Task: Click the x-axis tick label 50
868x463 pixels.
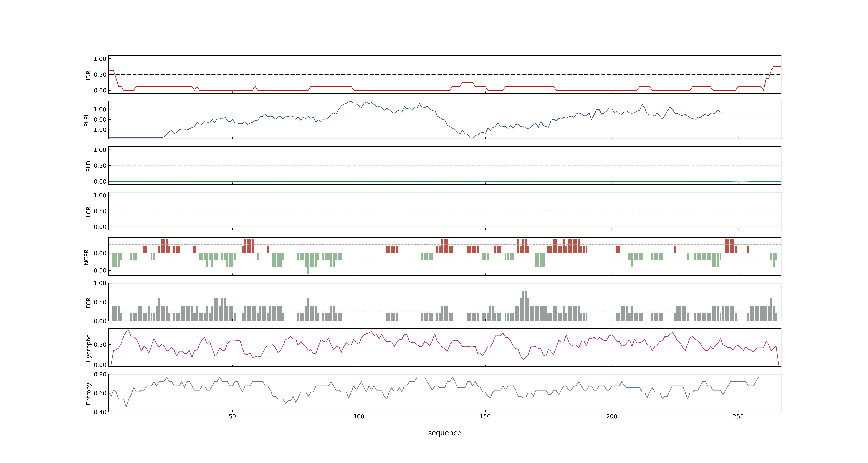Action: click(x=232, y=416)
